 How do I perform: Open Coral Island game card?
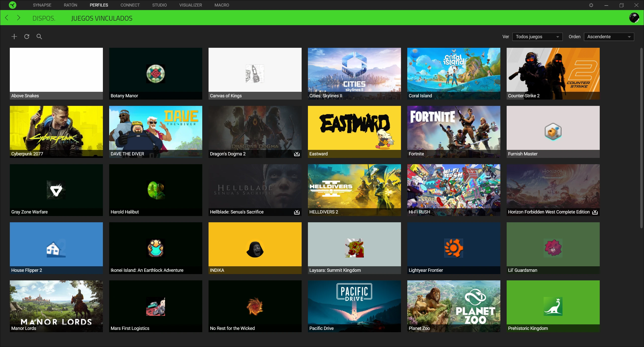(x=454, y=74)
